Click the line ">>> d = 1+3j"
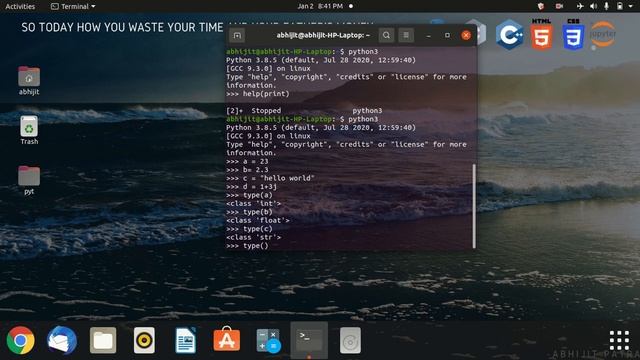The height and width of the screenshot is (360, 640). (251, 187)
